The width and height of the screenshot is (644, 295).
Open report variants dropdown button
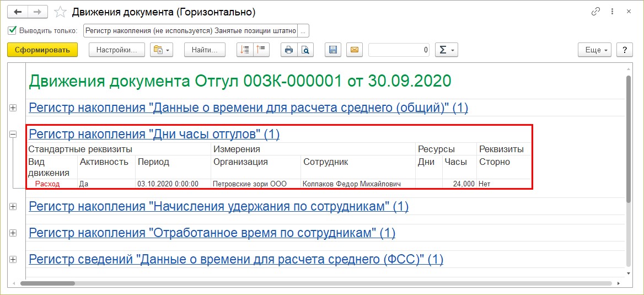pyautogui.click(x=162, y=50)
